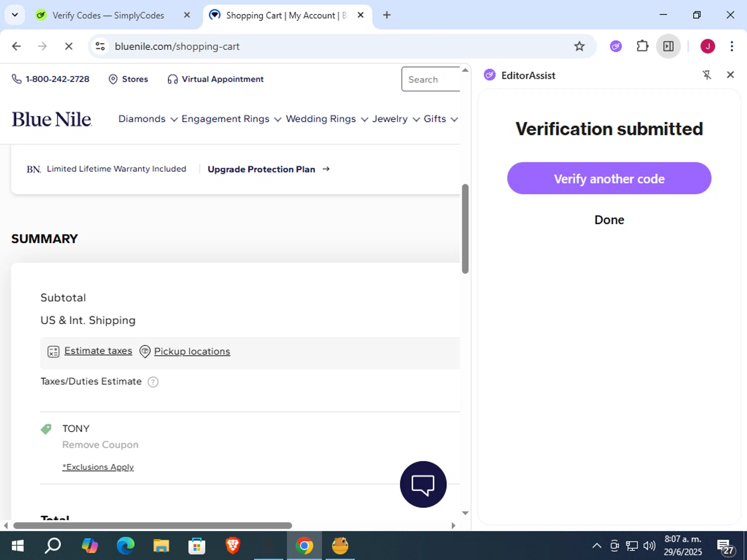Expand the Diamonds menu

pos(148,119)
